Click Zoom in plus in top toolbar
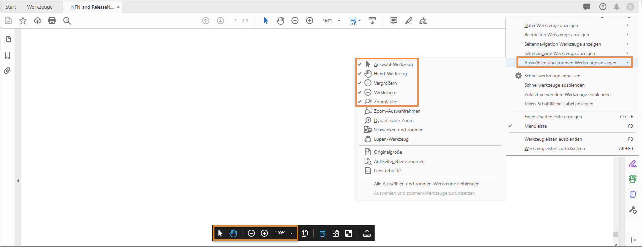644x248 pixels. click(x=310, y=21)
